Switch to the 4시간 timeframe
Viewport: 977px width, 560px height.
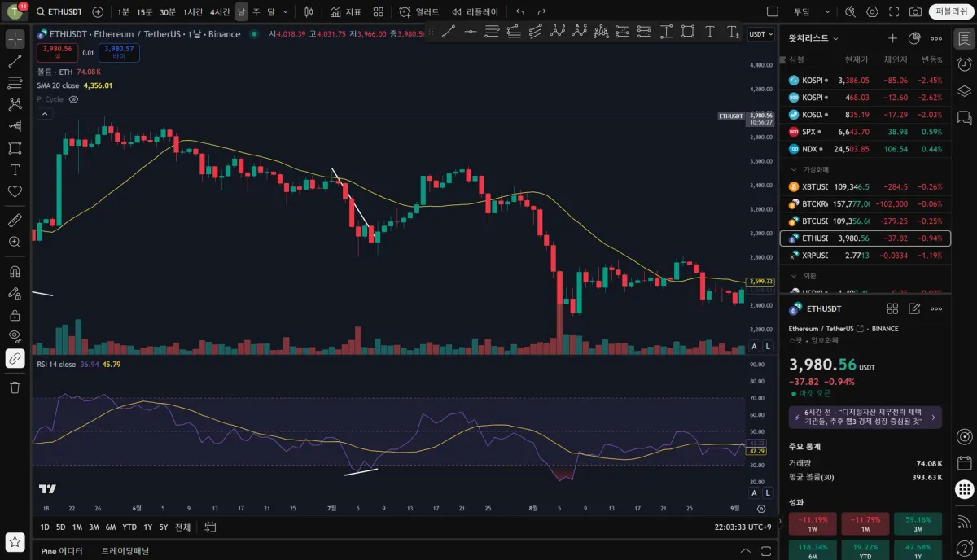click(220, 12)
